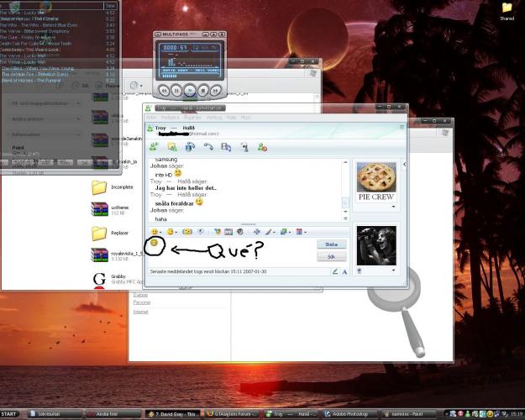Click the invite contact icon in chat toolbar
525x420 pixels.
pyautogui.click(x=154, y=147)
